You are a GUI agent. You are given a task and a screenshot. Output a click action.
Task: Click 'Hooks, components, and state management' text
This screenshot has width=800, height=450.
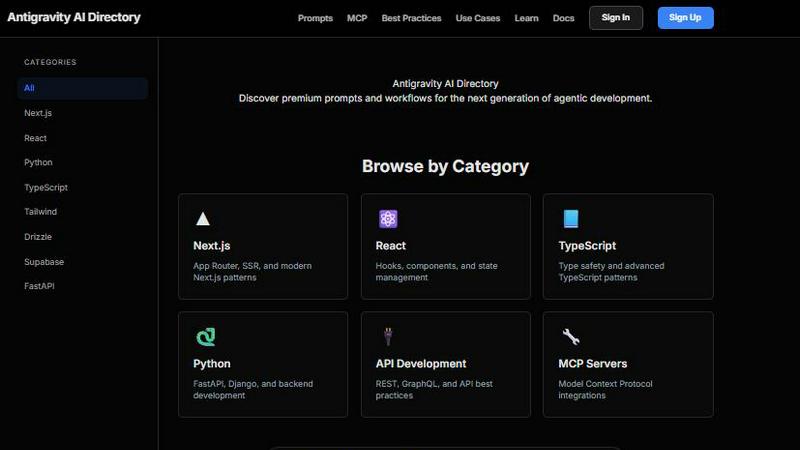point(436,271)
